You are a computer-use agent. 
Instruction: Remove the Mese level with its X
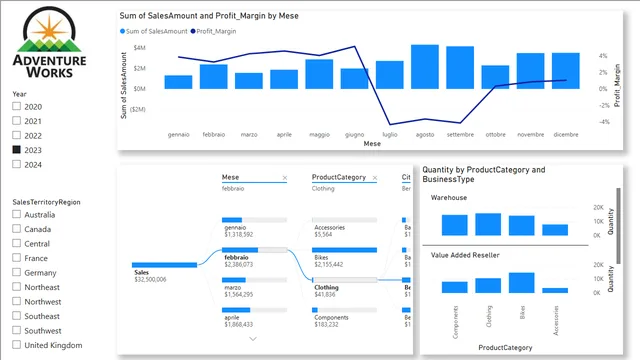285,178
